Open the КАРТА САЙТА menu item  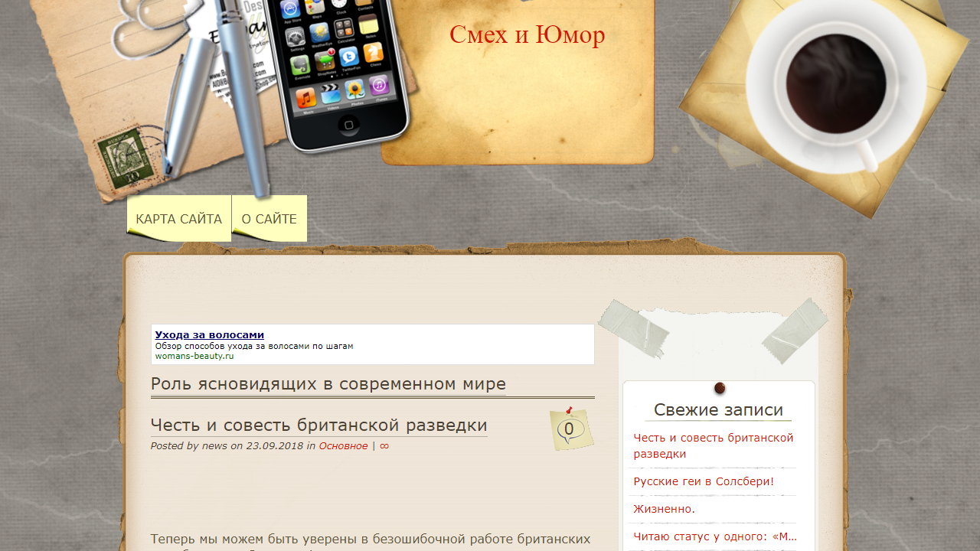coord(178,218)
